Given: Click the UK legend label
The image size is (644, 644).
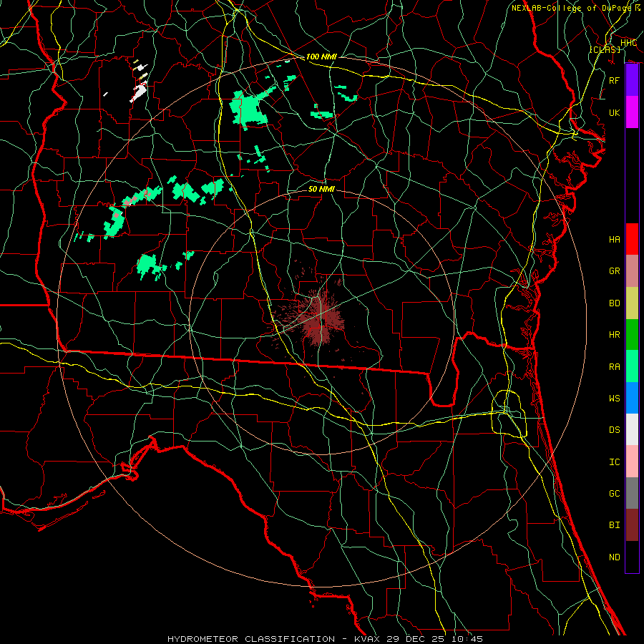Looking at the screenshot, I should pyautogui.click(x=615, y=113).
